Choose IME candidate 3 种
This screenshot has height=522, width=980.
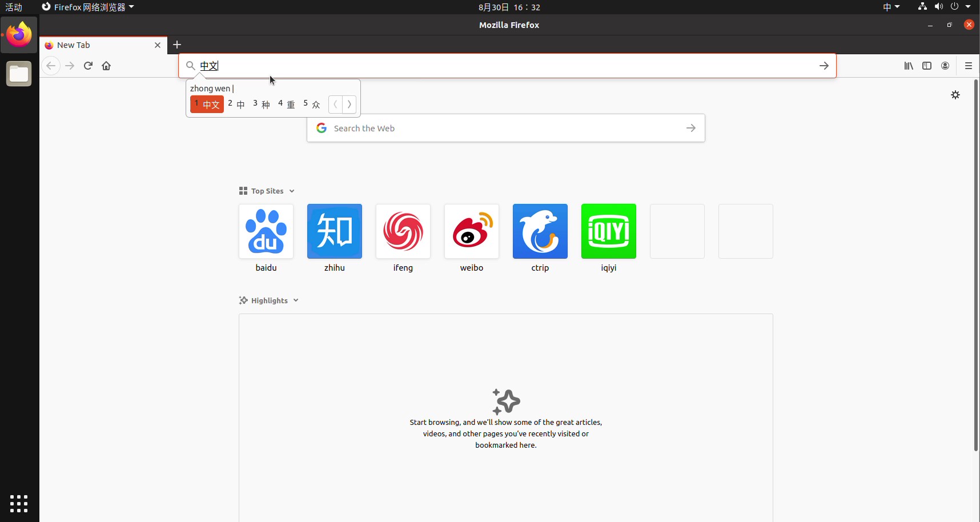click(x=262, y=105)
